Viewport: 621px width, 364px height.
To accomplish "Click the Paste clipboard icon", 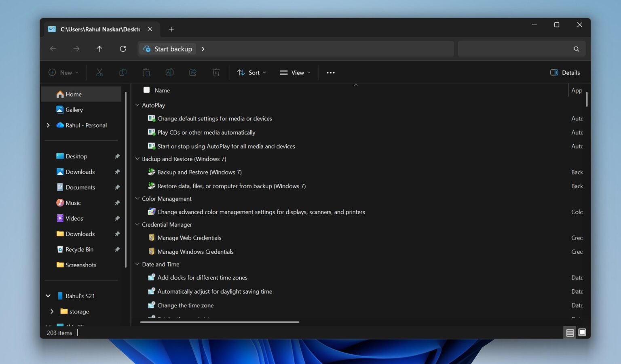I will pos(146,73).
